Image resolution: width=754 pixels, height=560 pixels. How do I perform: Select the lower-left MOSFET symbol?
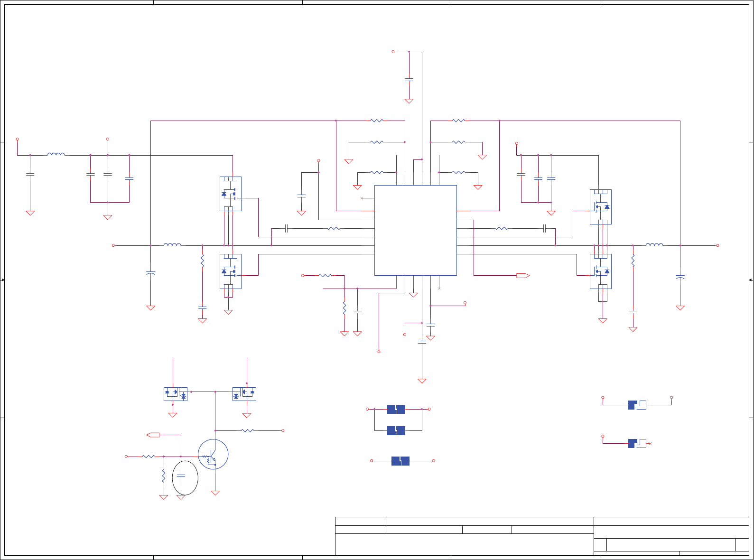[x=231, y=271]
